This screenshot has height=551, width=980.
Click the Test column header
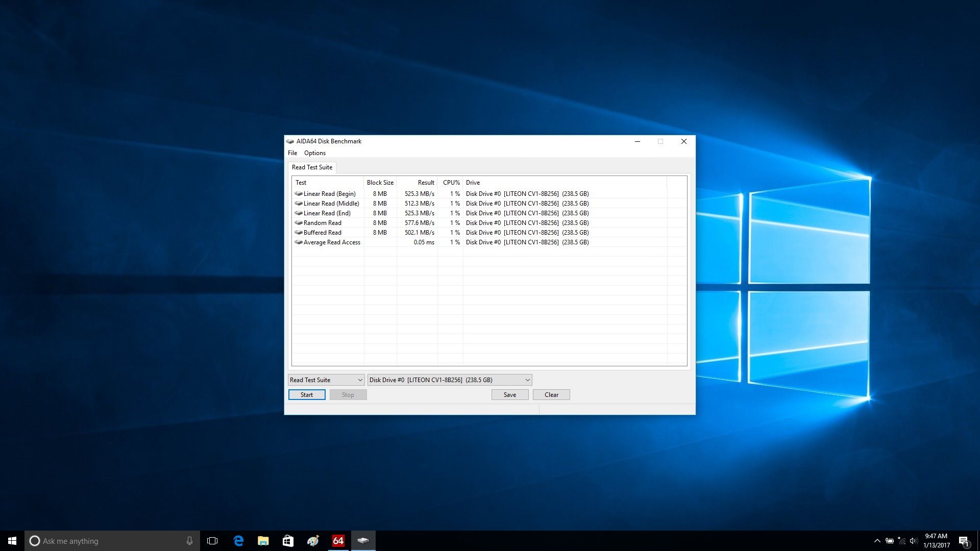[x=328, y=183]
